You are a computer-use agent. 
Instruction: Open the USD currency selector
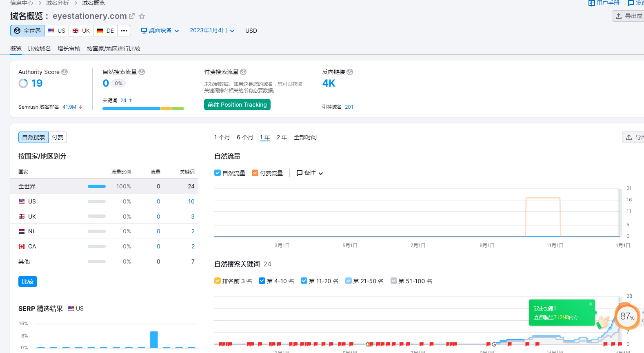251,31
